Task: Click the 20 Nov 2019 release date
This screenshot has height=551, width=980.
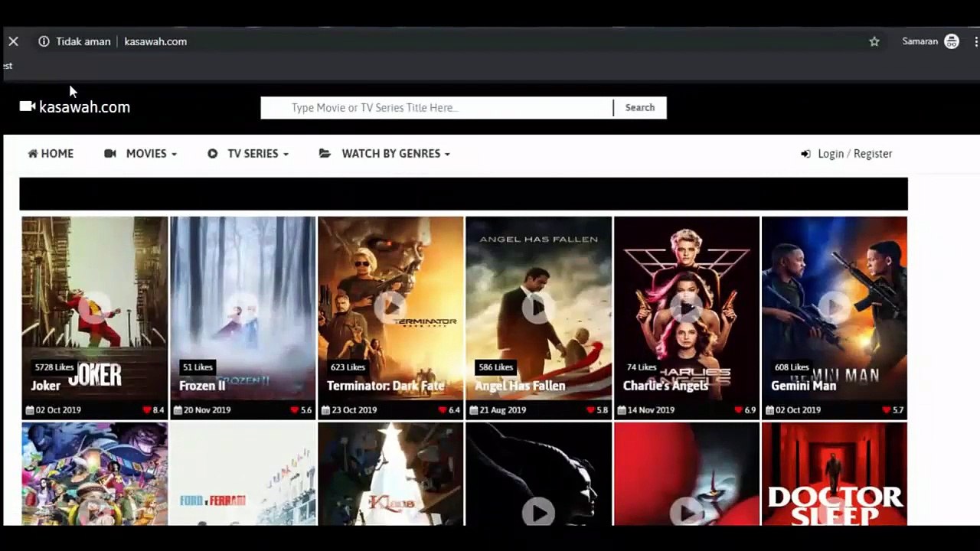Action: [207, 410]
